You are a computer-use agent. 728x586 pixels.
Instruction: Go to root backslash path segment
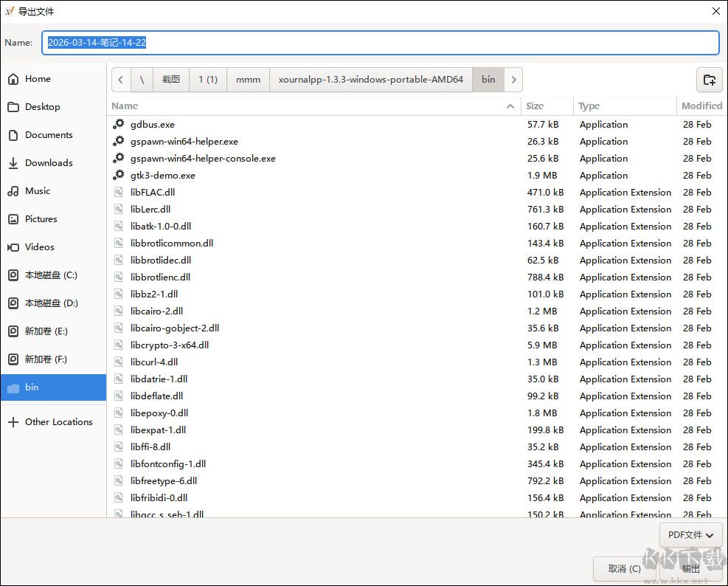pos(142,80)
